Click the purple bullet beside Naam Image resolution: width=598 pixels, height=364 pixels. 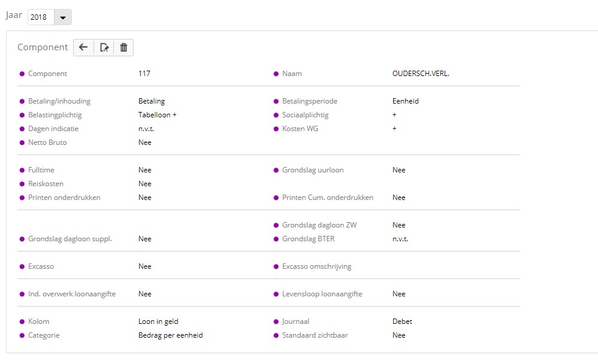pyautogui.click(x=276, y=74)
